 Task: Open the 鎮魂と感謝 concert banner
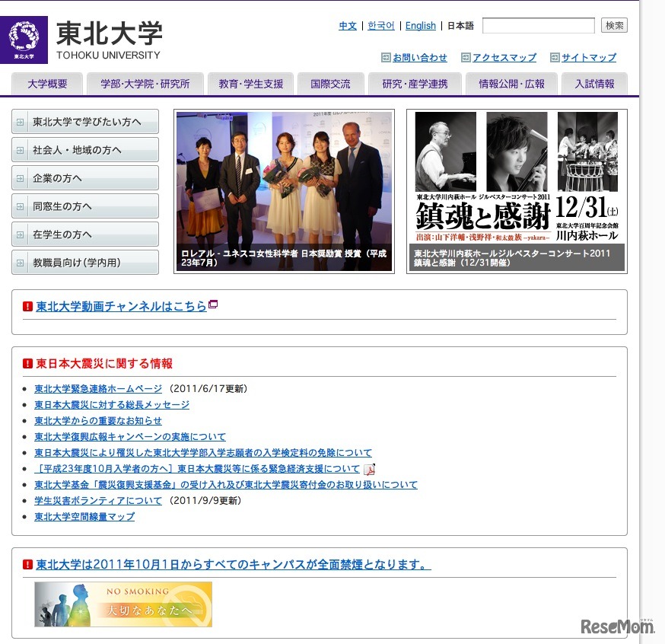tap(517, 191)
